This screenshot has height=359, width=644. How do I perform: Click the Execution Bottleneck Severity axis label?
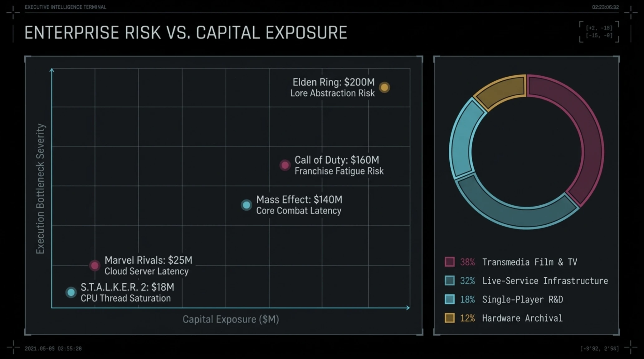[41, 189]
